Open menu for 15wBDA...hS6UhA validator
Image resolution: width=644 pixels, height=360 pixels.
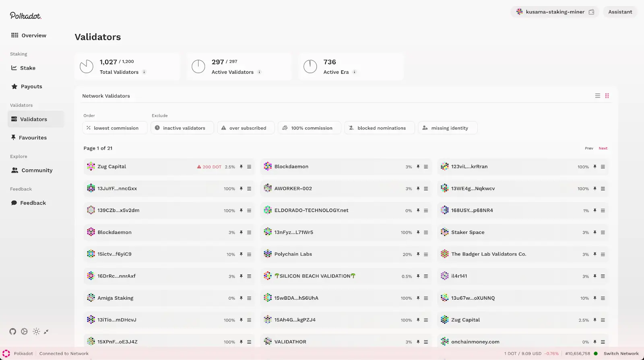click(x=426, y=298)
